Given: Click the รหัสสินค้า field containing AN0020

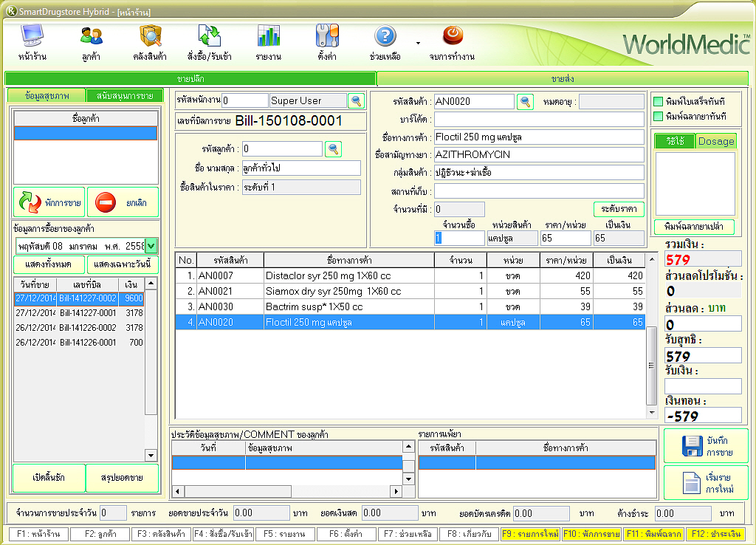Looking at the screenshot, I should (x=475, y=101).
